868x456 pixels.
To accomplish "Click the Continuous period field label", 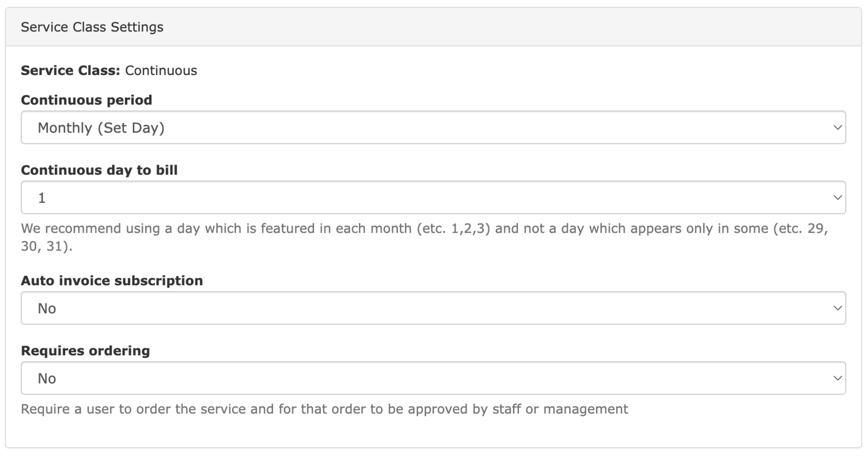I will coord(86,100).
